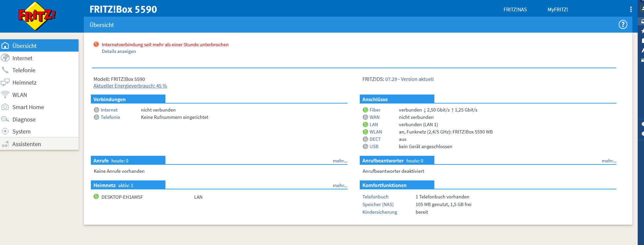
Task: Click the Anschlüsse section header
Action: (397, 99)
